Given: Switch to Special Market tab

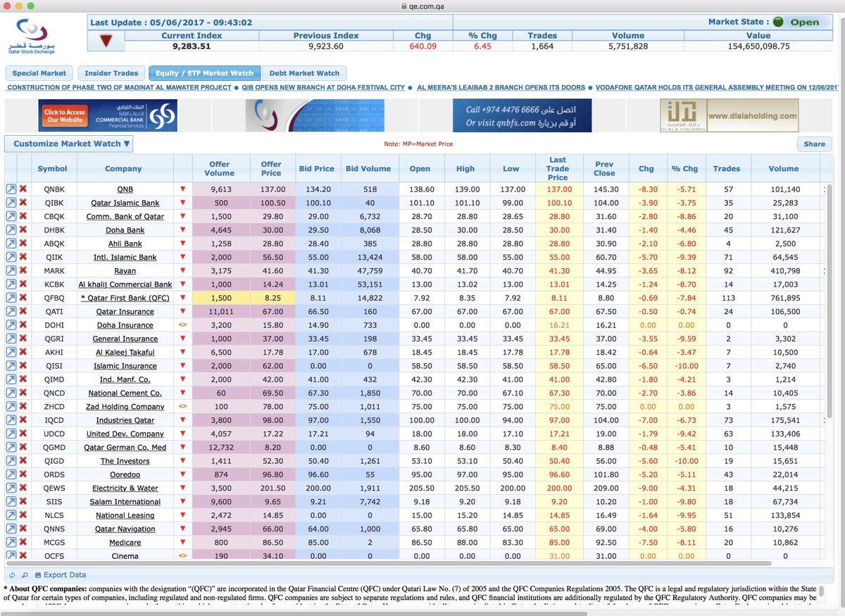Looking at the screenshot, I should [39, 73].
